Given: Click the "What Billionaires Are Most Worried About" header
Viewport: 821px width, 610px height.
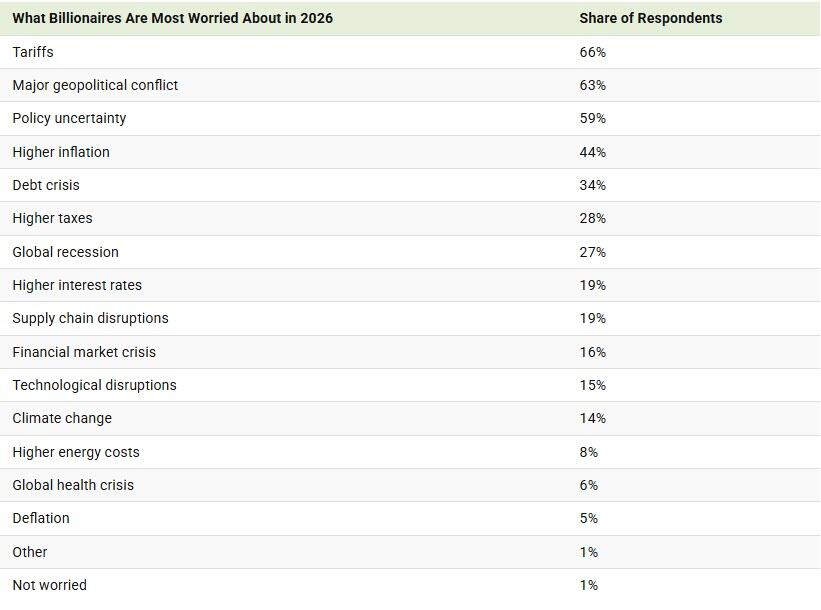Looking at the screenshot, I should point(172,18).
